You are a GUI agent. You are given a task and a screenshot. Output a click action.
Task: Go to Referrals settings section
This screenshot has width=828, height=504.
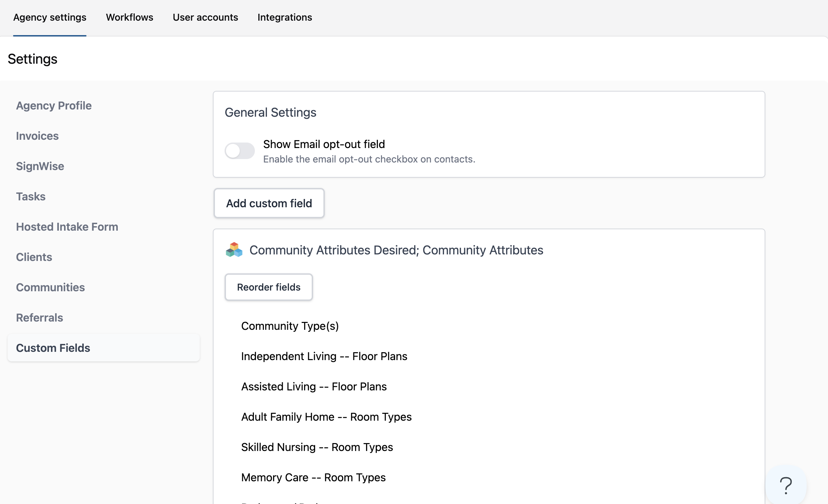pyautogui.click(x=40, y=318)
